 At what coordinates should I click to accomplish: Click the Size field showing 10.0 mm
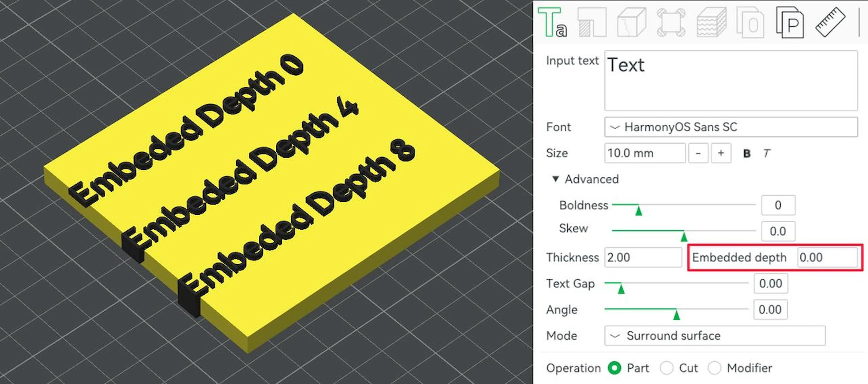[645, 153]
